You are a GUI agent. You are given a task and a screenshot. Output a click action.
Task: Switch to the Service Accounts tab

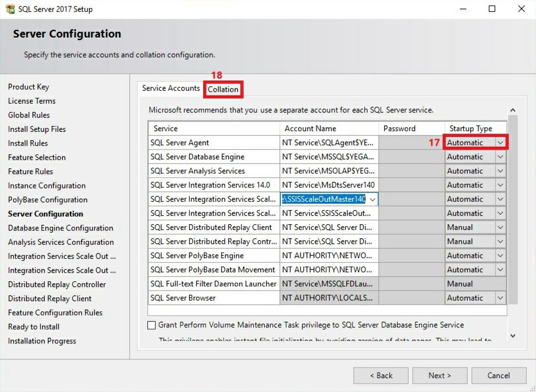171,88
